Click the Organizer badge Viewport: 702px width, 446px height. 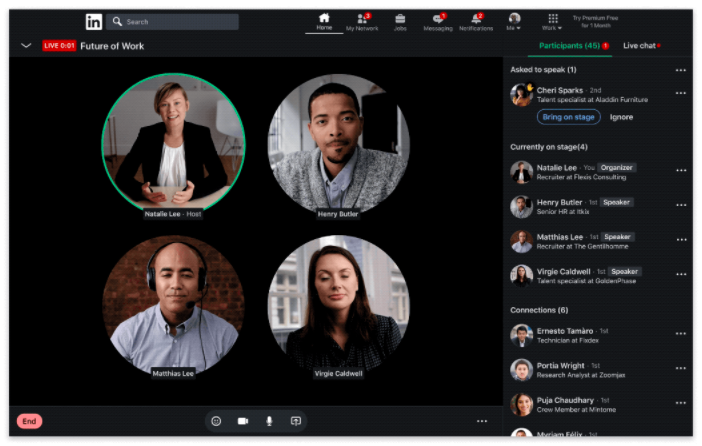pyautogui.click(x=616, y=167)
